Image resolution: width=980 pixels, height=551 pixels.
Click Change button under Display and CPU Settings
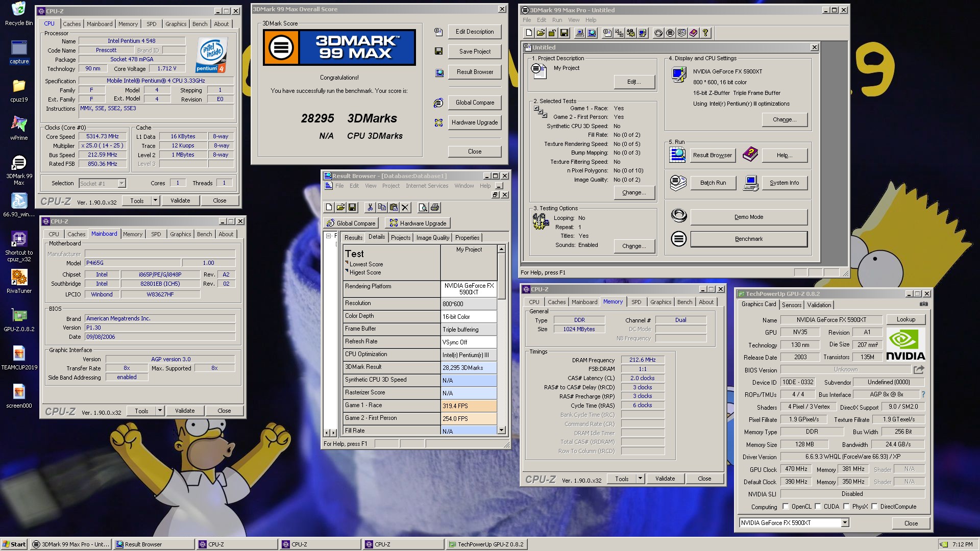[x=785, y=119]
